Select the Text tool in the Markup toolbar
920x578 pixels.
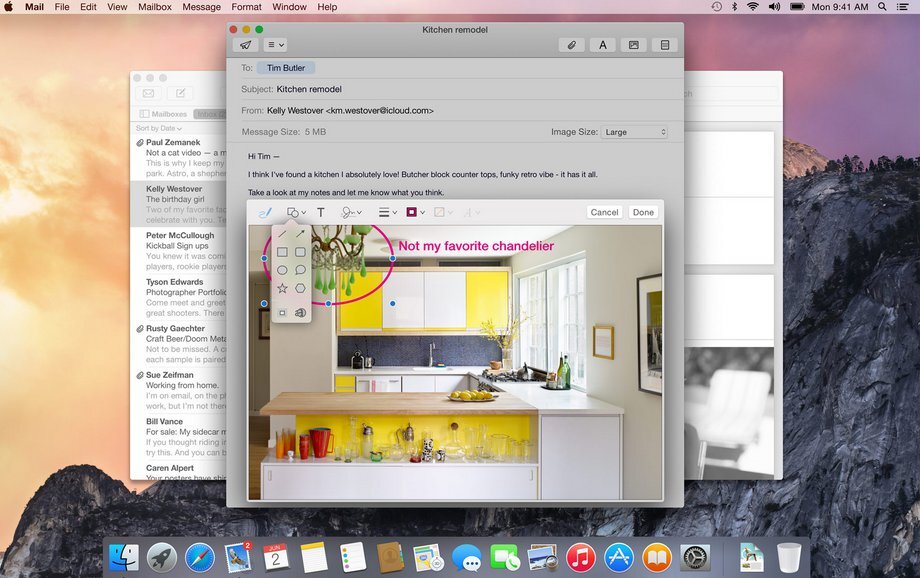(x=321, y=212)
